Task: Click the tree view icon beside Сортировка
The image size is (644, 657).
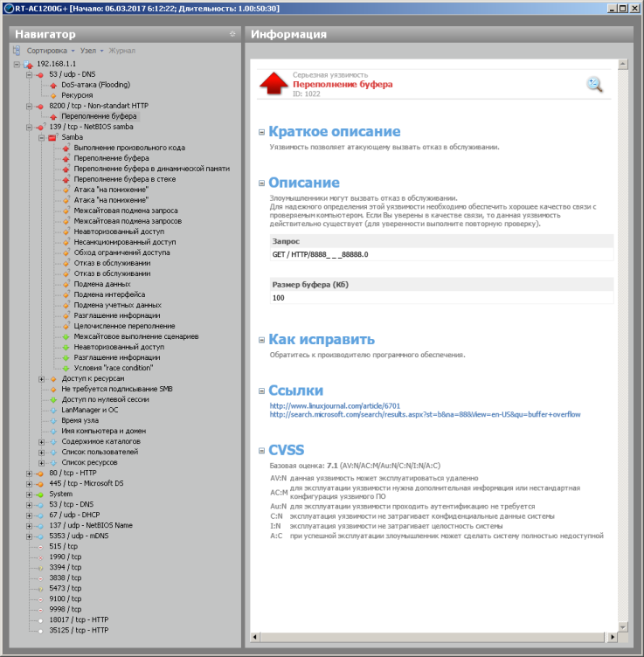Action: point(17,51)
